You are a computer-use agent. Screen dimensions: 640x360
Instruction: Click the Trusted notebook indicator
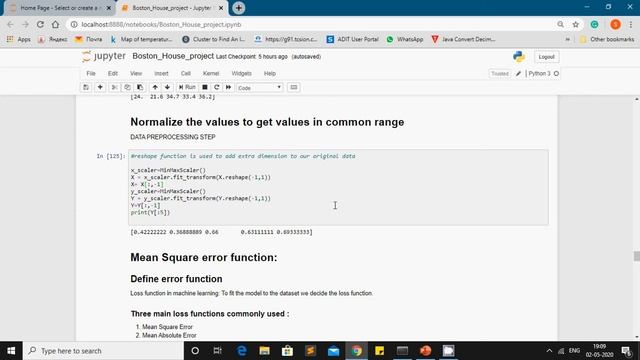click(x=500, y=74)
